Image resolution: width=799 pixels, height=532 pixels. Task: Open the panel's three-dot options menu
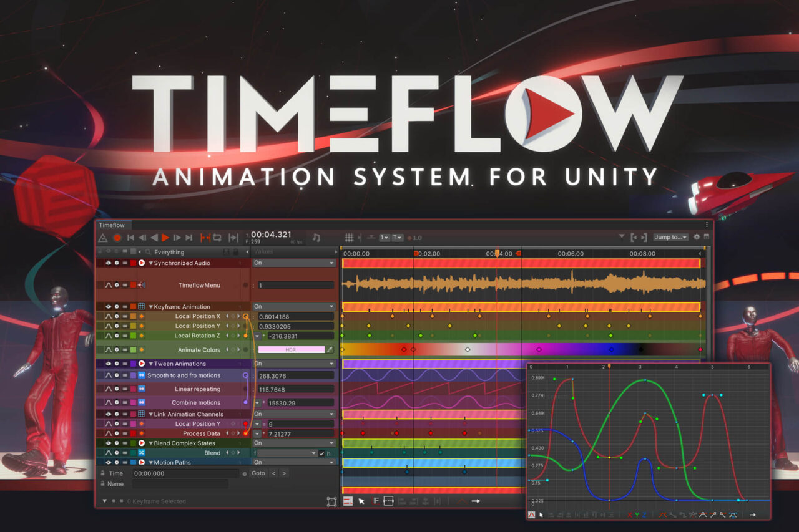tap(707, 225)
